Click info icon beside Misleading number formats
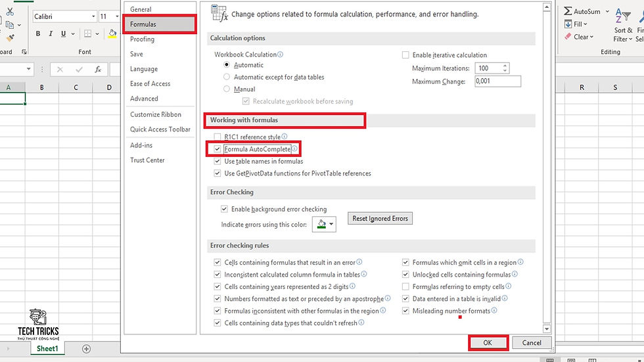 494,310
